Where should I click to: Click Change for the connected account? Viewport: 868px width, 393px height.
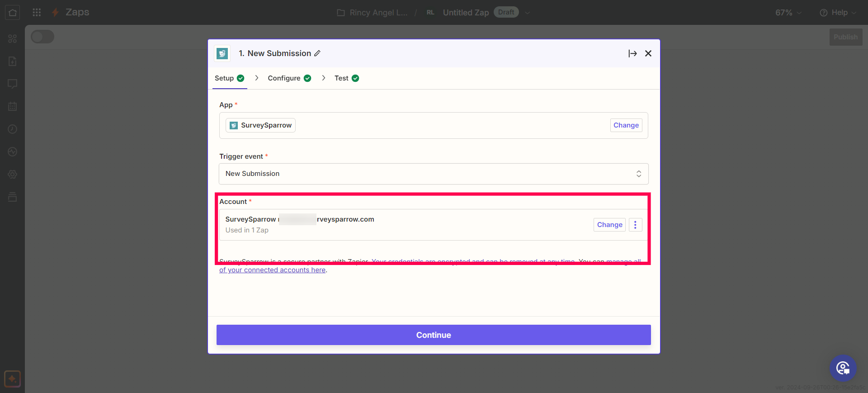(609, 225)
